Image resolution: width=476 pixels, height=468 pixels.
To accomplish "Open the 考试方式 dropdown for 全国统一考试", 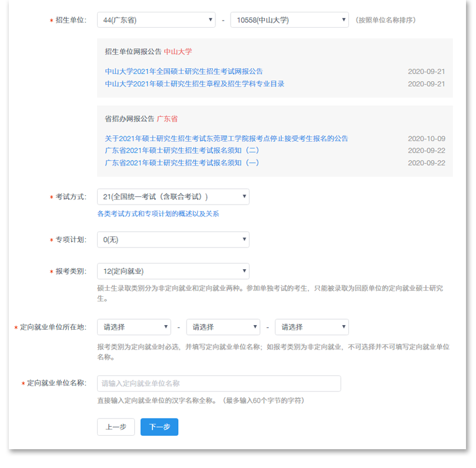I will [x=172, y=196].
